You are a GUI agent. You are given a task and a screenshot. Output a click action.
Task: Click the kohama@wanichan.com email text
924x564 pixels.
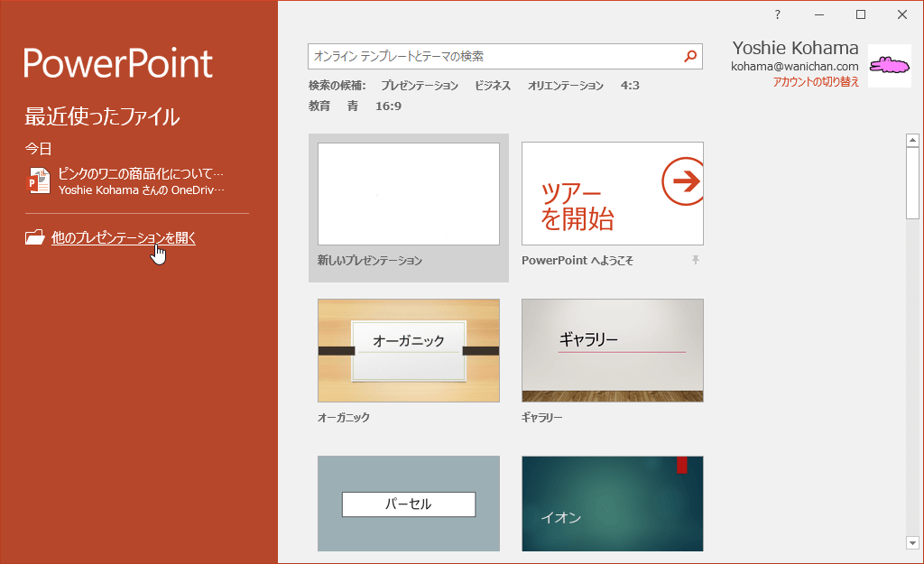794,66
